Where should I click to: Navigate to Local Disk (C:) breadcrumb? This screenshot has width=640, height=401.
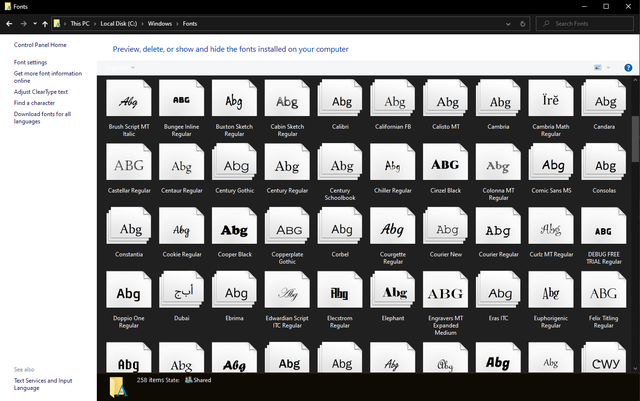tap(119, 24)
